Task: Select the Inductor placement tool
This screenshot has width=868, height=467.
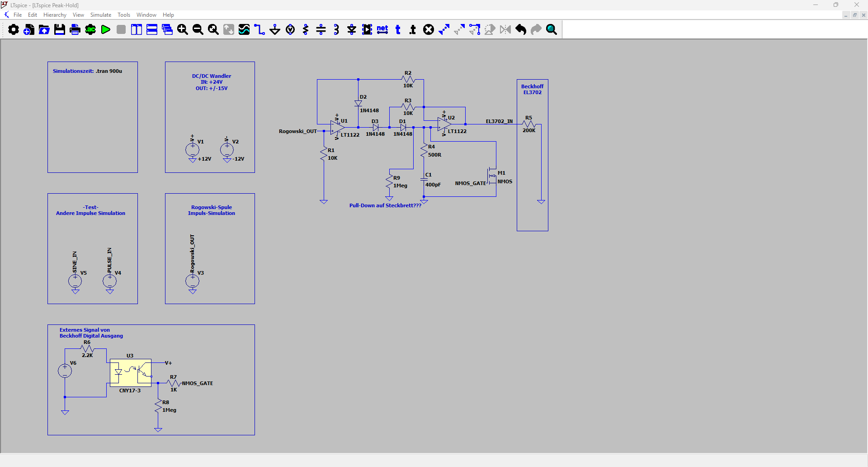Action: 336,30
